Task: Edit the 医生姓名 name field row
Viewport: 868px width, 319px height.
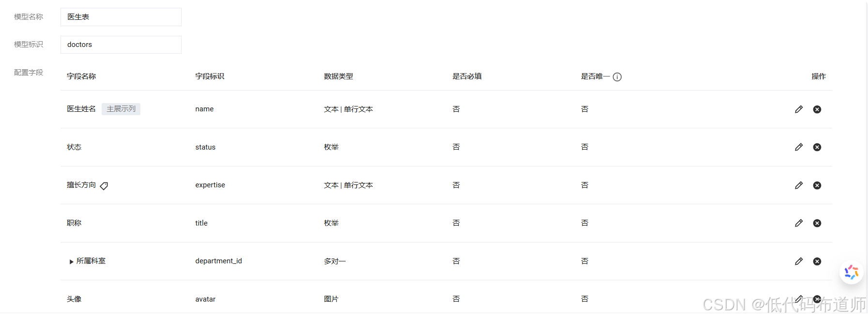Action: 799,109
